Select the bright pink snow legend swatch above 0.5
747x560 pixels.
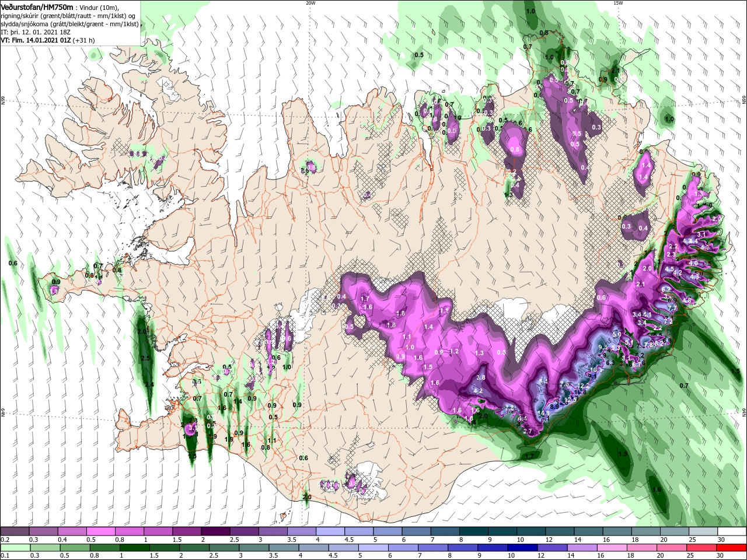tap(100, 531)
